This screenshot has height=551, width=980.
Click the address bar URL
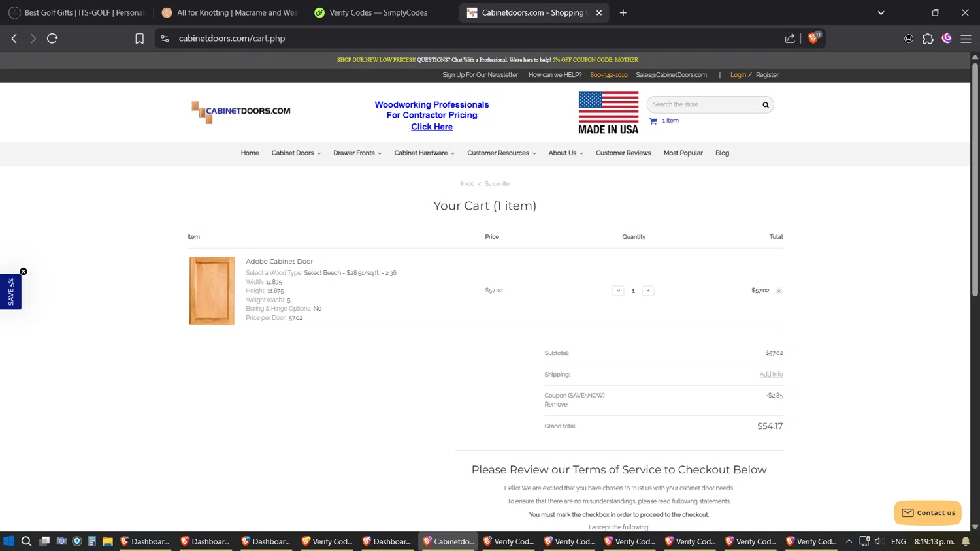coord(232,39)
